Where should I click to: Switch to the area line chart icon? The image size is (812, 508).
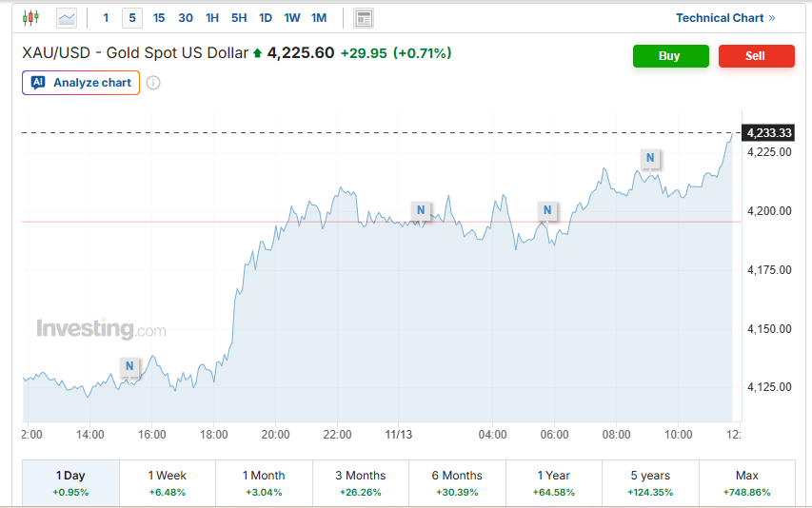(67, 18)
